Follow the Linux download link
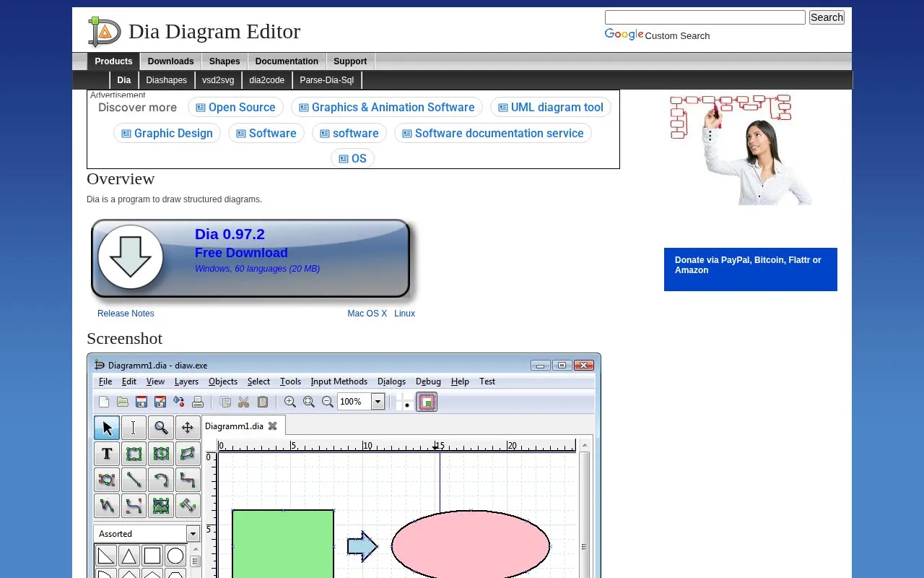The image size is (924, 578). (404, 314)
